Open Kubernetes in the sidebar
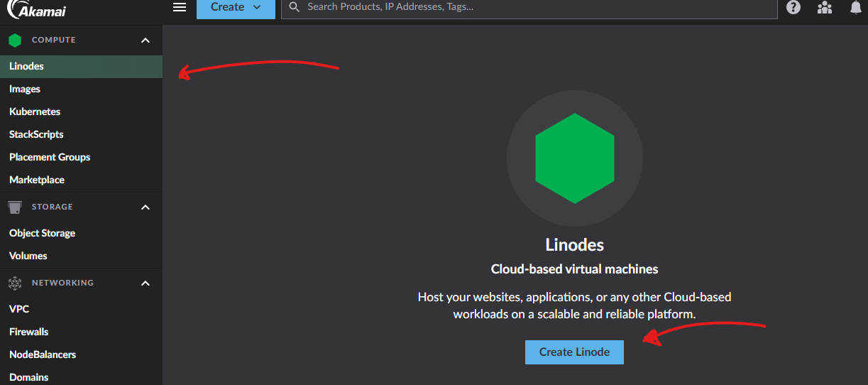Screen dimensions: 868x385 tap(81, 112)
